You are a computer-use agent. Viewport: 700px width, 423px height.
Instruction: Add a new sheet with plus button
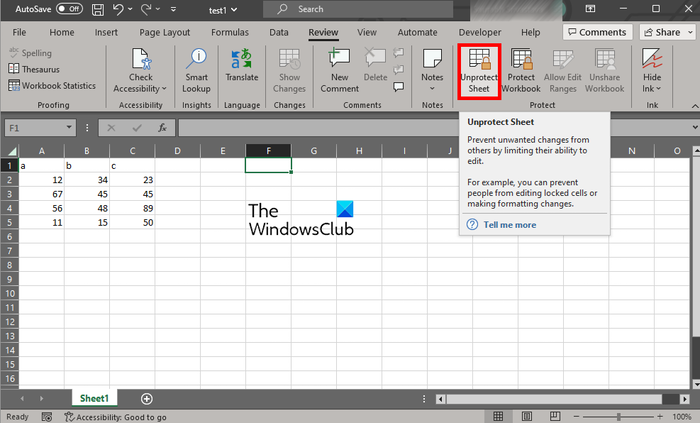coord(147,399)
